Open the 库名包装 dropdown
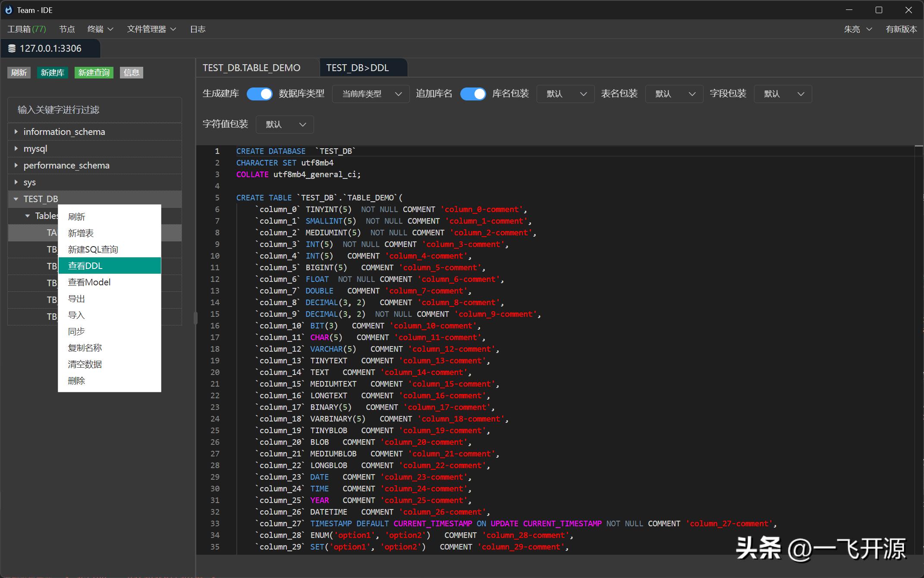The width and height of the screenshot is (924, 578). point(565,94)
